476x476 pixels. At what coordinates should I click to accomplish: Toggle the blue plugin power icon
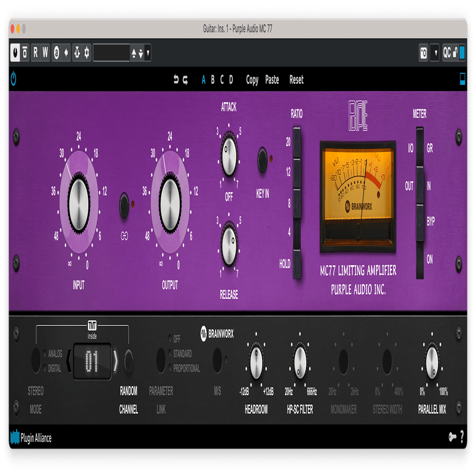(x=13, y=79)
